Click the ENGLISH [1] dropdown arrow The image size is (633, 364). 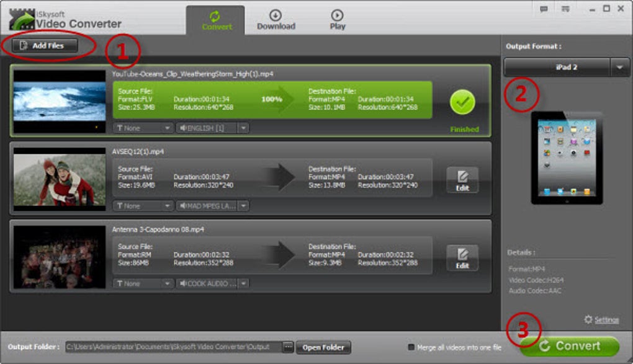click(243, 128)
